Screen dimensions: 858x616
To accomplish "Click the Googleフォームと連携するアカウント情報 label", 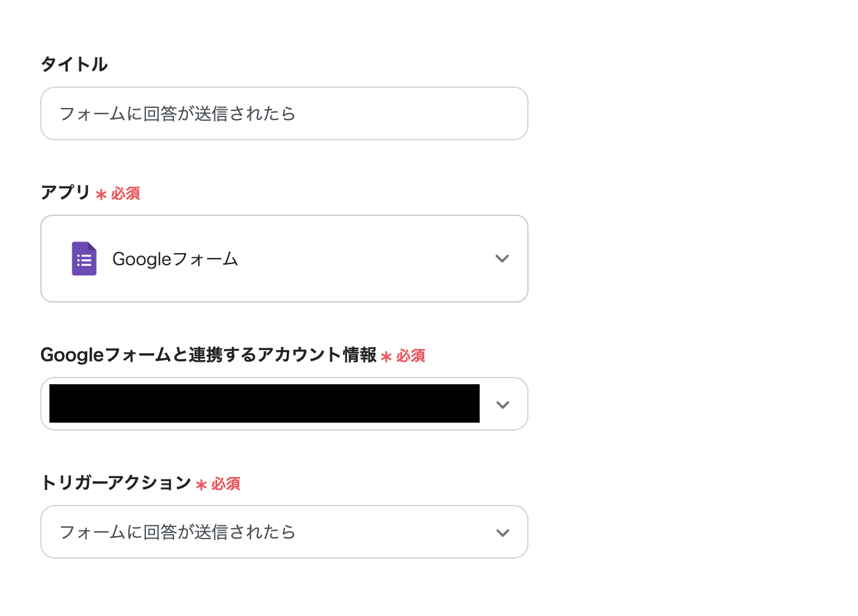I will pyautogui.click(x=208, y=355).
